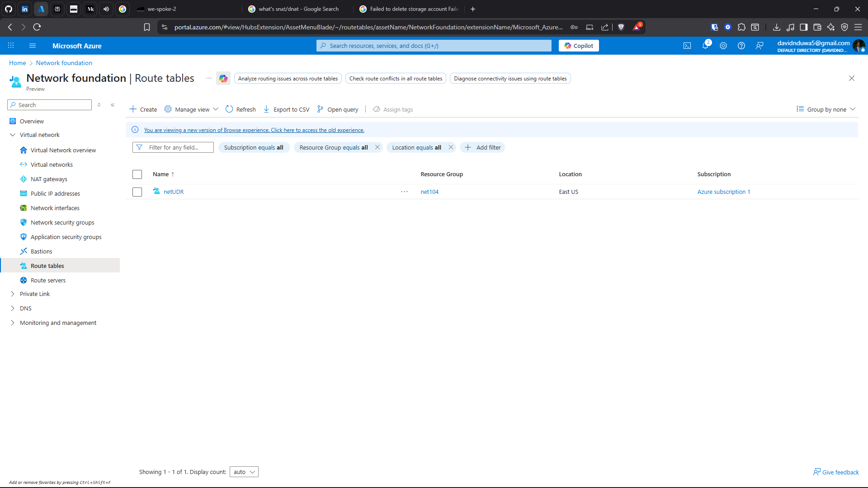Refresh the route tables list

(241, 109)
